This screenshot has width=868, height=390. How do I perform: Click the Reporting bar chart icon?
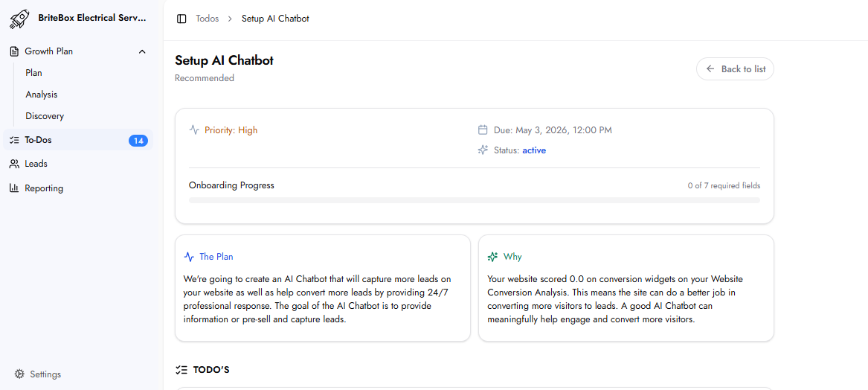14,188
